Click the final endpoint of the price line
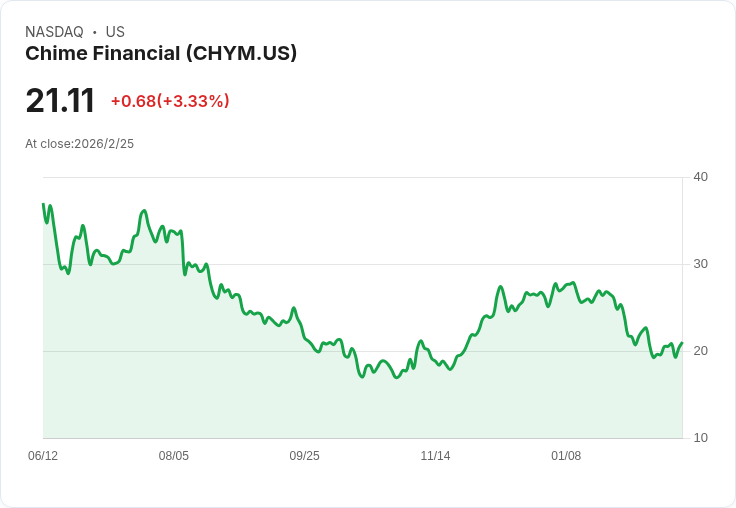Image resolution: width=736 pixels, height=508 pixels. [682, 343]
